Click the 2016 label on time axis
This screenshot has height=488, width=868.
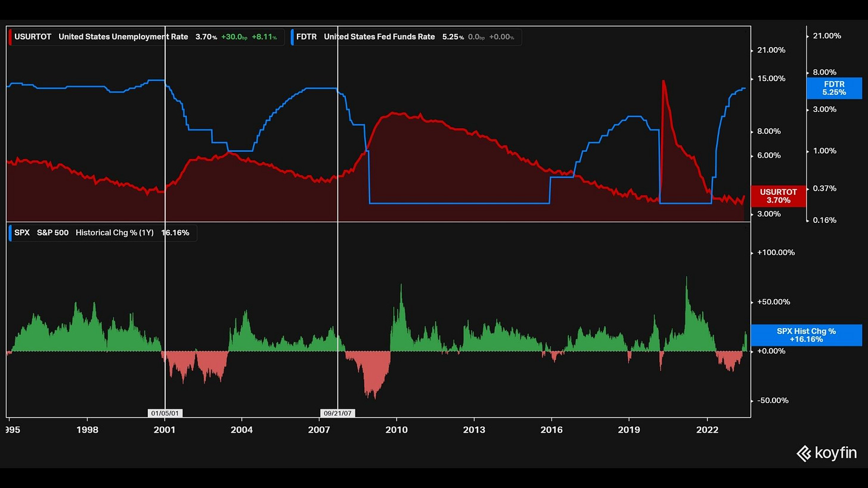point(551,430)
